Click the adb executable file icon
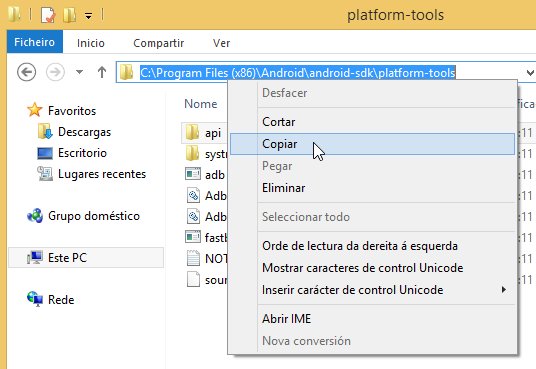 point(193,174)
